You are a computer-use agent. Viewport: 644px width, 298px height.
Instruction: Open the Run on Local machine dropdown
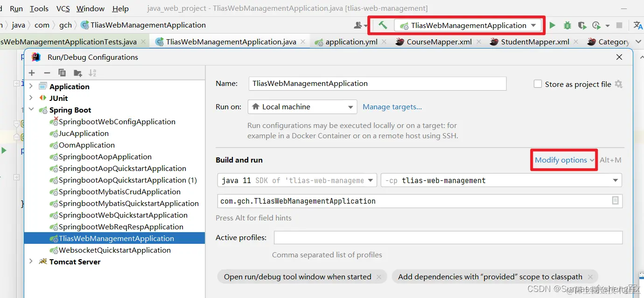302,107
